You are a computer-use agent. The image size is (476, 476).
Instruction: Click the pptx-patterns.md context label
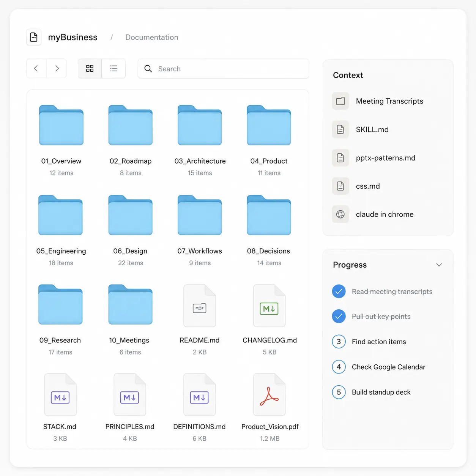pyautogui.click(x=386, y=158)
